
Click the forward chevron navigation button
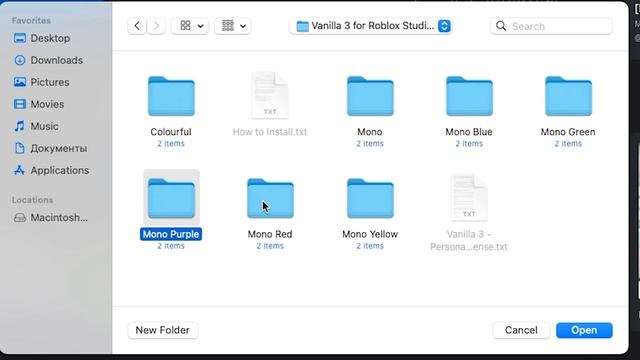click(x=156, y=26)
